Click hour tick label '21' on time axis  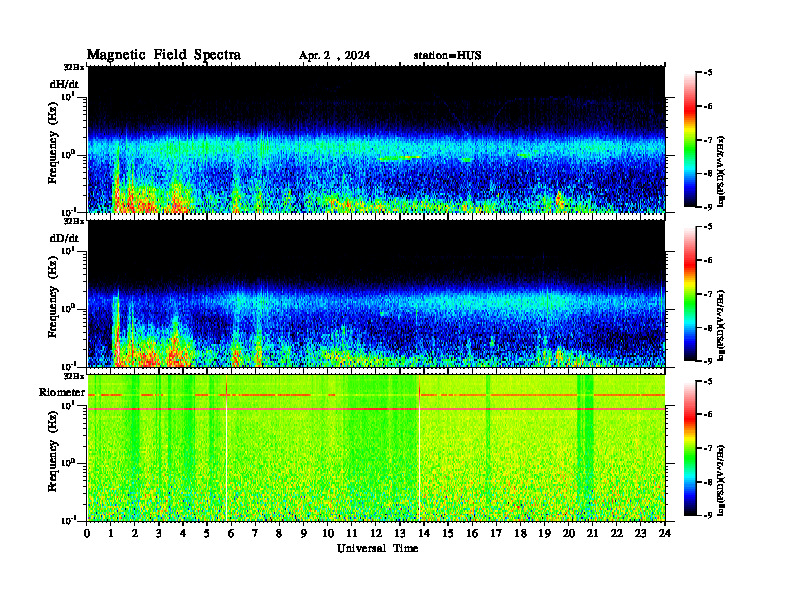coord(592,533)
